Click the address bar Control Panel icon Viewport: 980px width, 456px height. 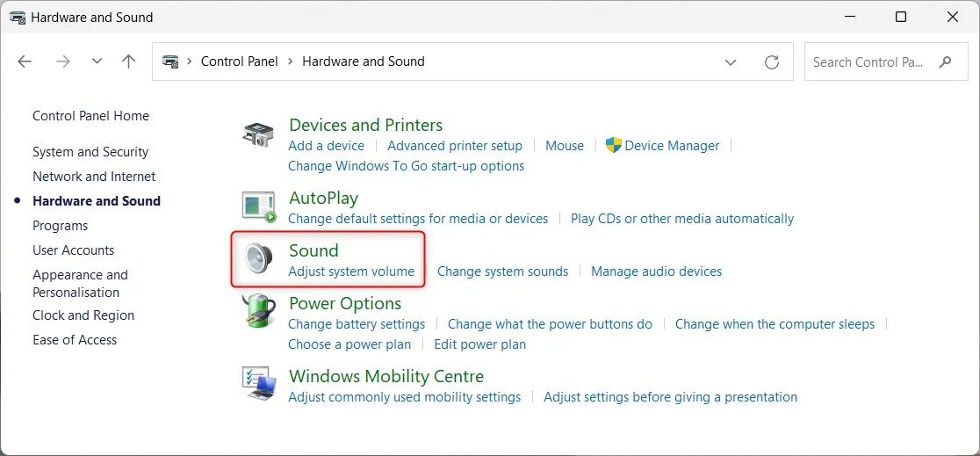[x=170, y=62]
